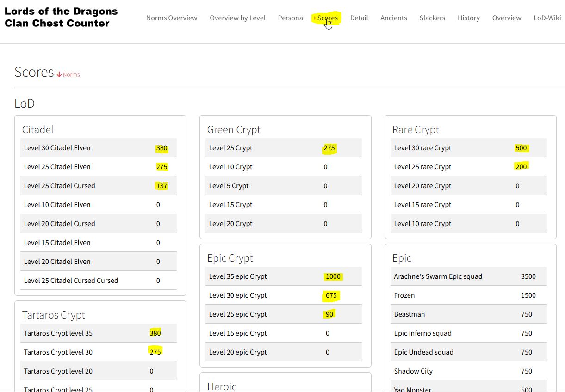Click the Level 30 rare Crypt value 500

(x=521, y=148)
